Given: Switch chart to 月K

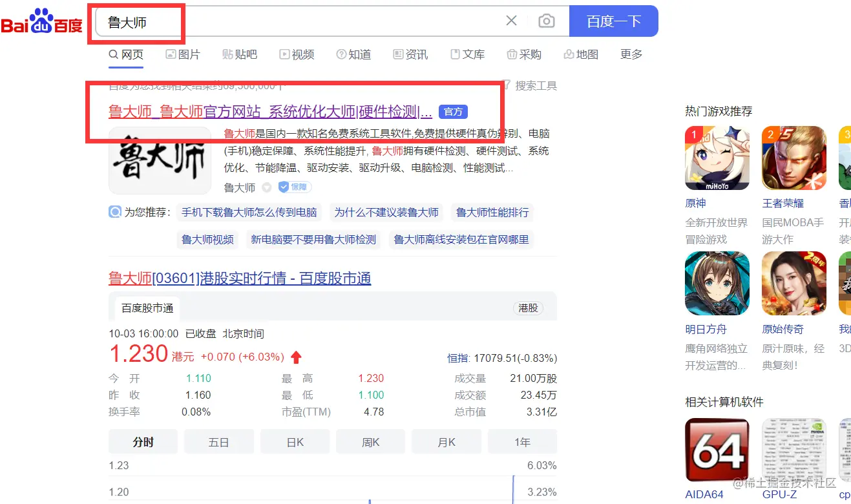Looking at the screenshot, I should pos(447,443).
